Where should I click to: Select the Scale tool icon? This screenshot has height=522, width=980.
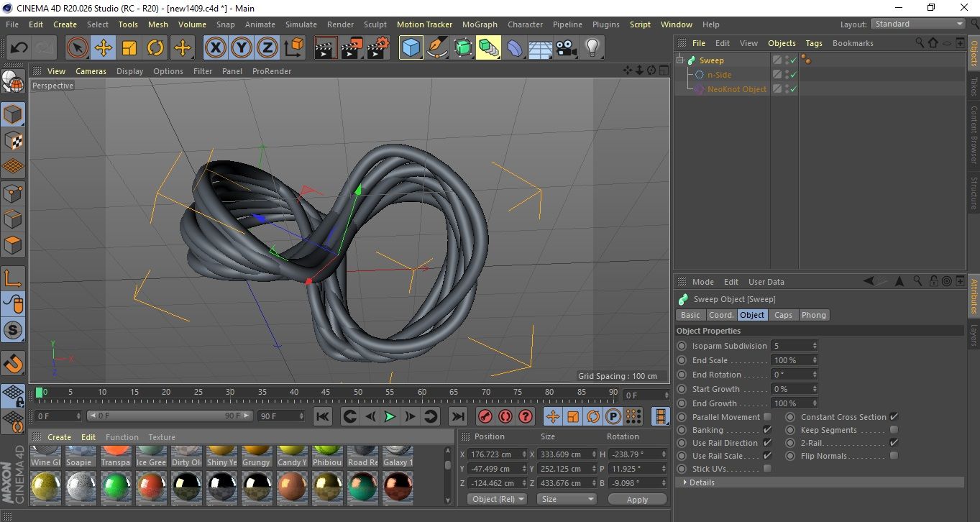coord(129,48)
